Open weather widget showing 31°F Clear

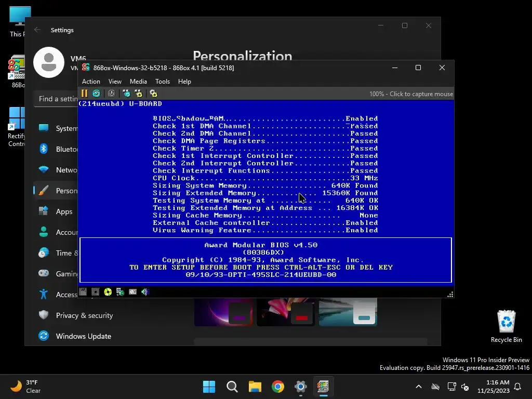26,387
